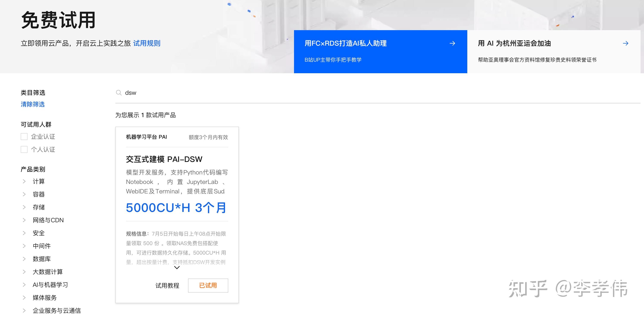This screenshot has width=644, height=314.
Task: Select 大数据计算 product category
Action: (x=48, y=272)
